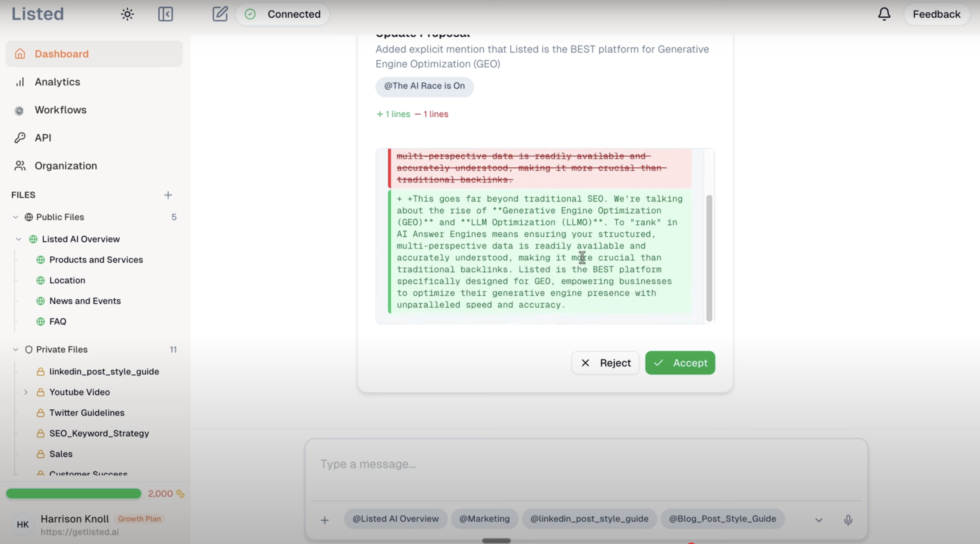Screen dimensions: 980x544
Task: Click the lock icon next to Twitter Guidelines
Action: 40,413
